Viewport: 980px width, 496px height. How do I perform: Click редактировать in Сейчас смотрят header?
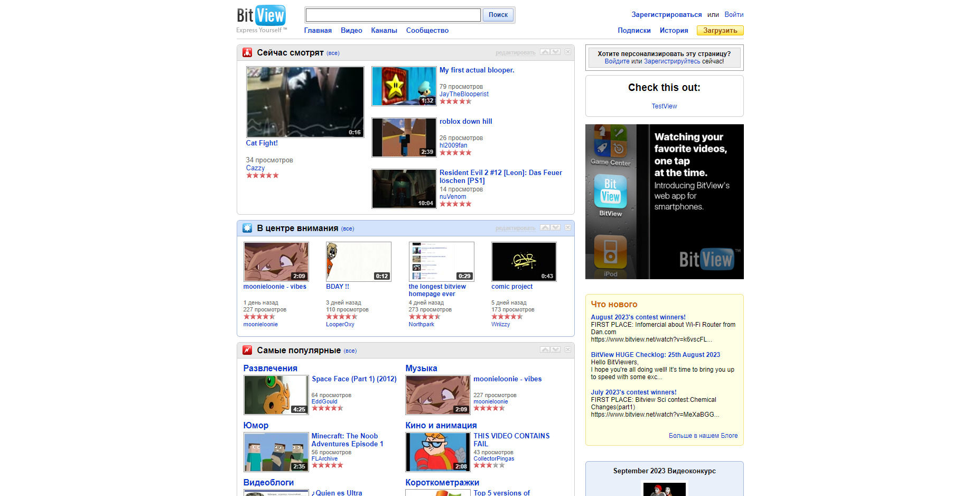tap(516, 53)
